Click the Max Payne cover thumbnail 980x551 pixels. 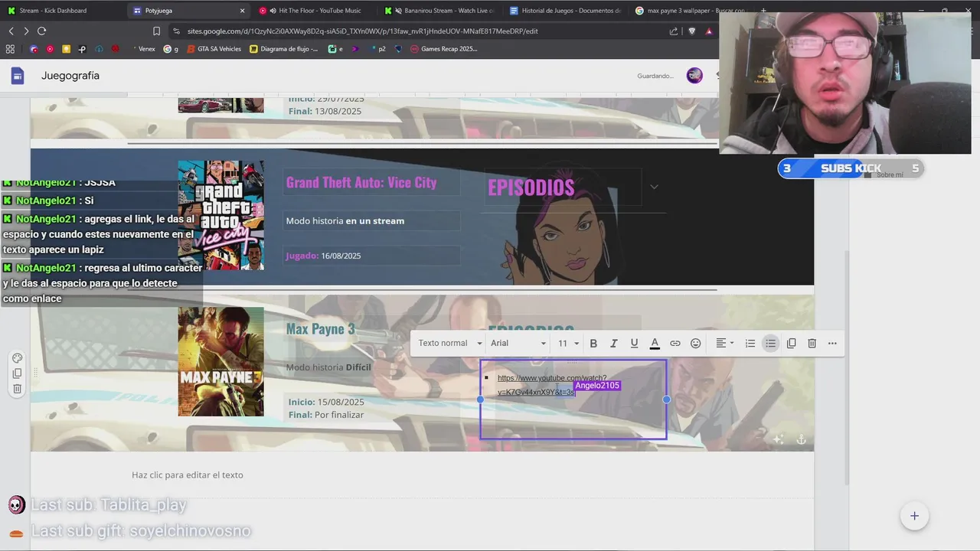click(220, 362)
